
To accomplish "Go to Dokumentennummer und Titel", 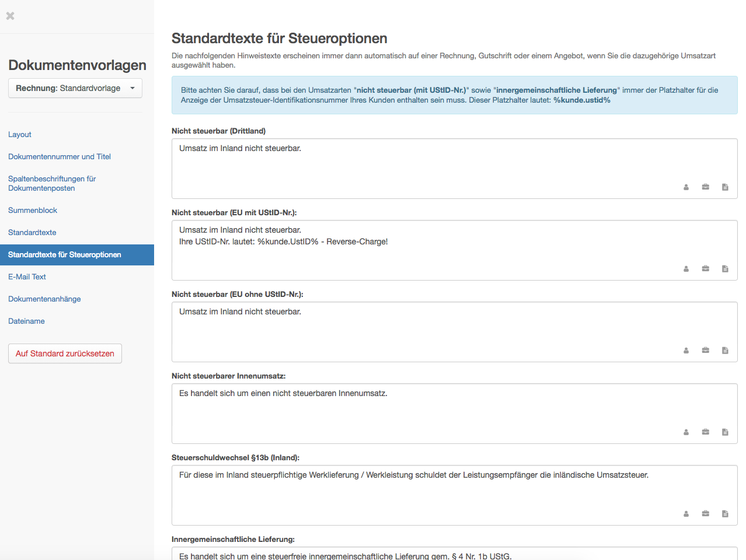I will 60,157.
